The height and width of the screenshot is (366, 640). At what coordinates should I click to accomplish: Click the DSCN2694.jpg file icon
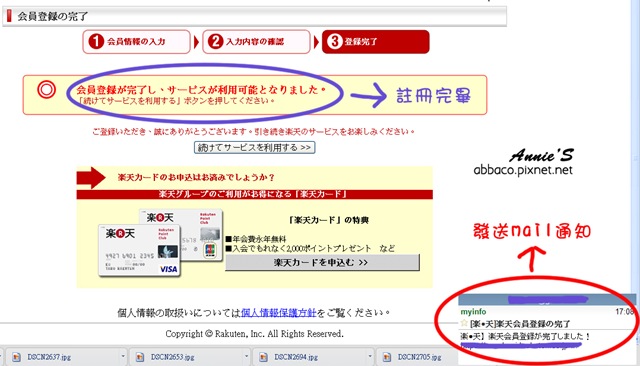[263, 357]
